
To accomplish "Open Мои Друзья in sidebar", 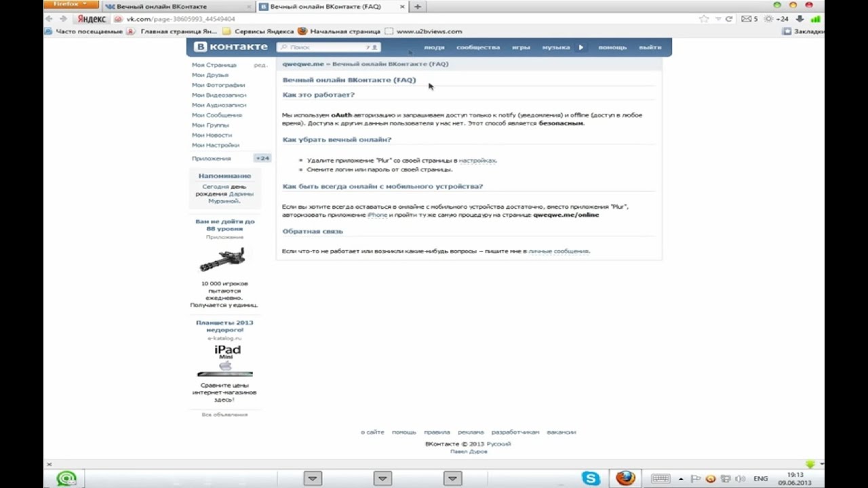I will [210, 75].
